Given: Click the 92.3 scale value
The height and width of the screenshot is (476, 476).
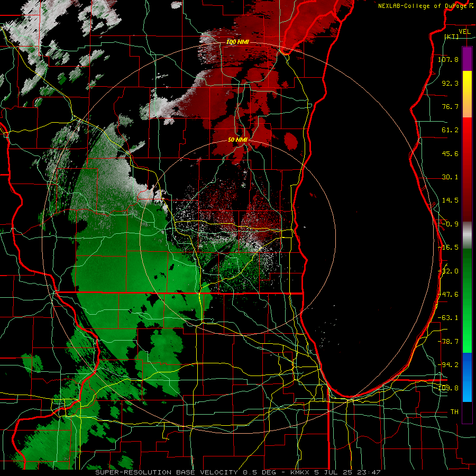Looking at the screenshot, I should 450,83.
